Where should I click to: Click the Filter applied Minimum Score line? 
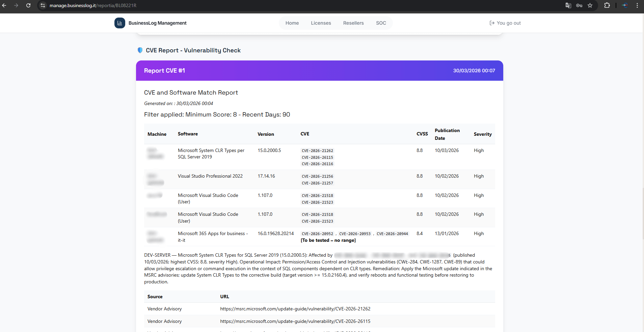(217, 114)
